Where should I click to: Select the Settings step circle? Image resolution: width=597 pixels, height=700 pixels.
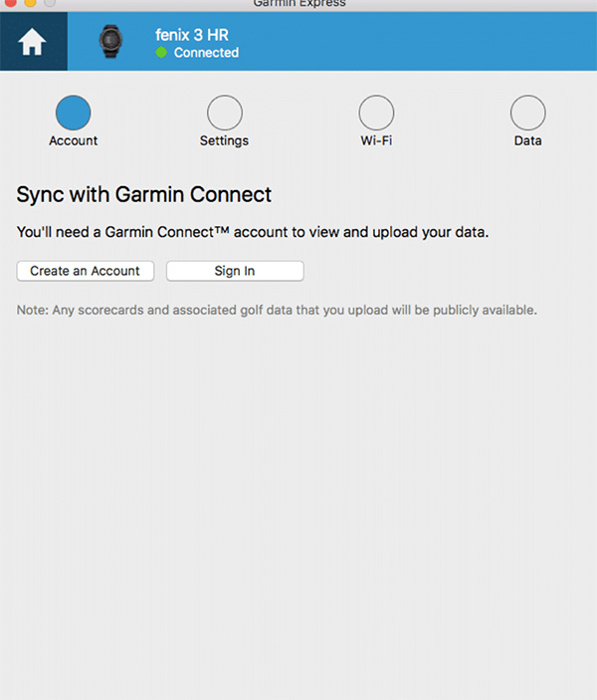click(224, 113)
